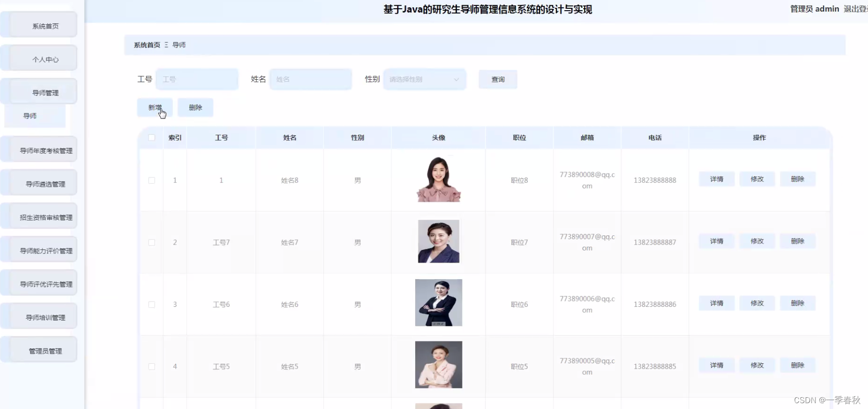Check the checkbox for row 姓名8
868x409 pixels.
pos(152,180)
